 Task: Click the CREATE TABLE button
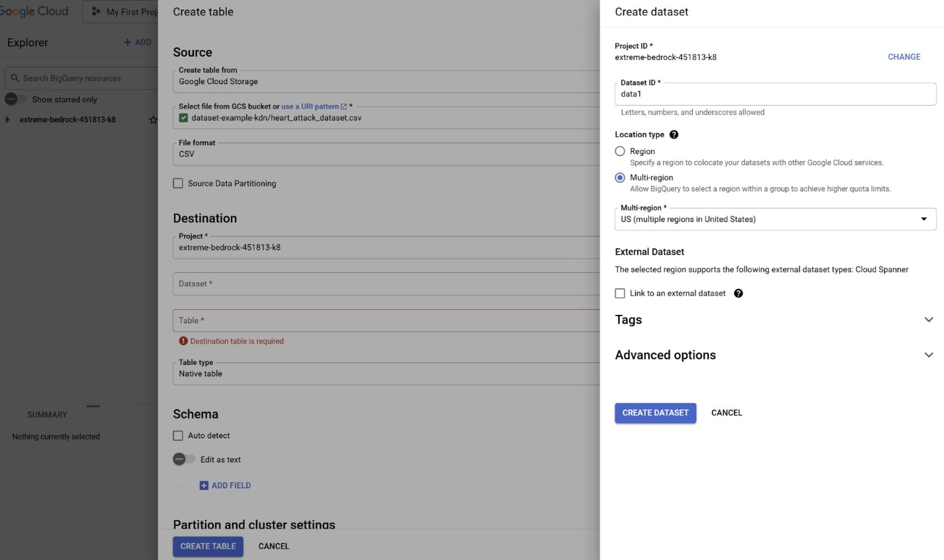click(208, 546)
